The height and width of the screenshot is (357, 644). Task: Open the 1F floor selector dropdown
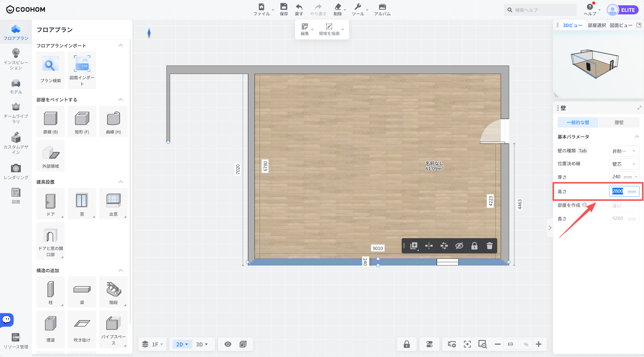click(152, 344)
